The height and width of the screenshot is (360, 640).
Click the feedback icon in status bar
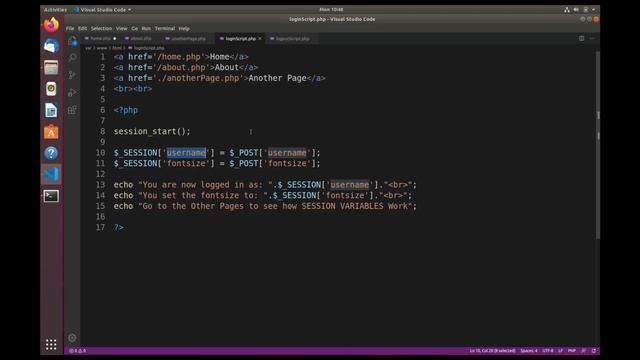click(584, 351)
